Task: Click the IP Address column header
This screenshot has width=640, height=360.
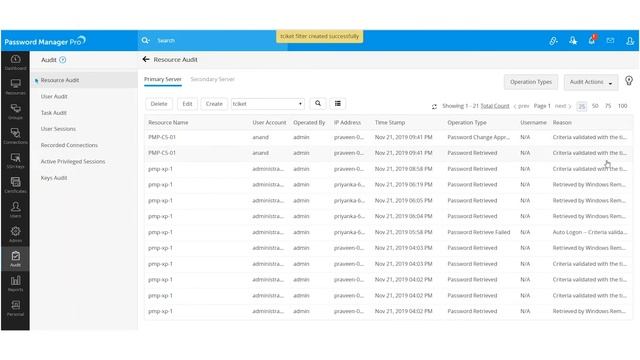Action: tap(347, 122)
